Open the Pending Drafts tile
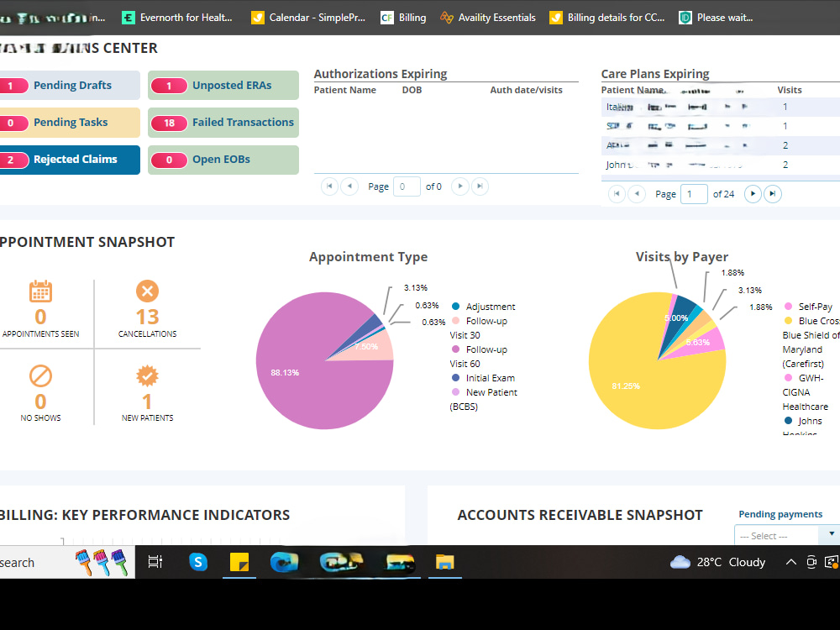Viewport: 840px width, 630px height. (x=70, y=85)
